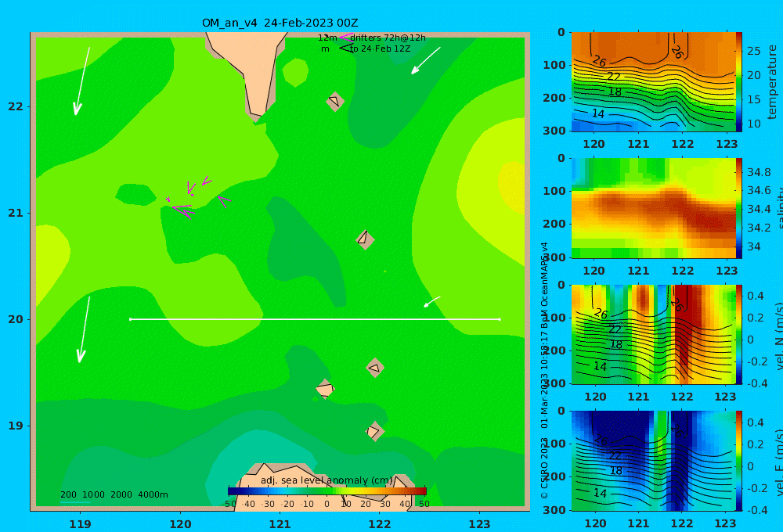Click the island marker just below latitude 19

[374, 431]
